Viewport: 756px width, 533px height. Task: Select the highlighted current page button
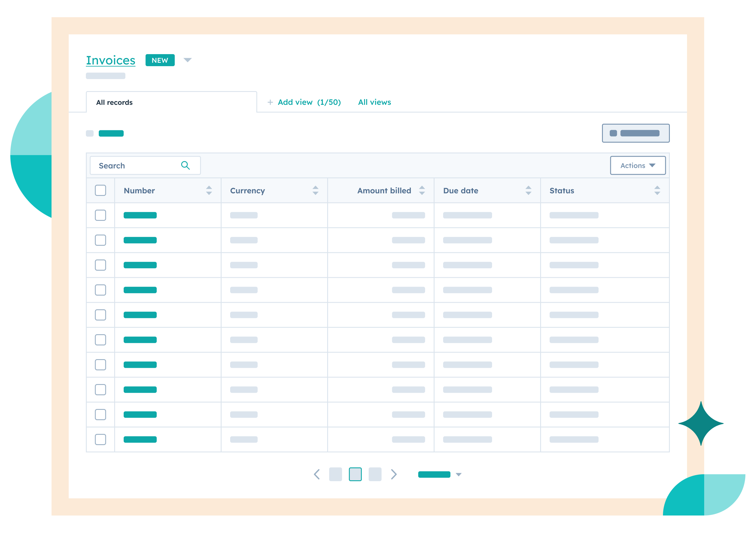tap(355, 474)
